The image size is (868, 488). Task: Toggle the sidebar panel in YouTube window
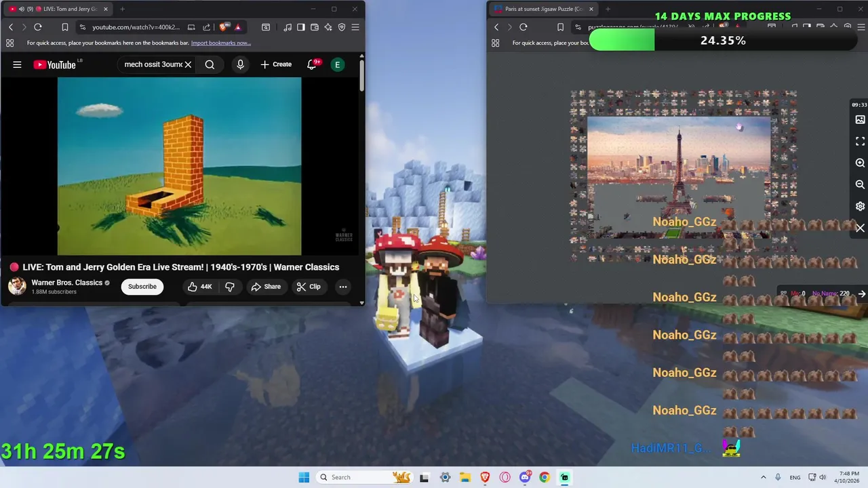301,27
